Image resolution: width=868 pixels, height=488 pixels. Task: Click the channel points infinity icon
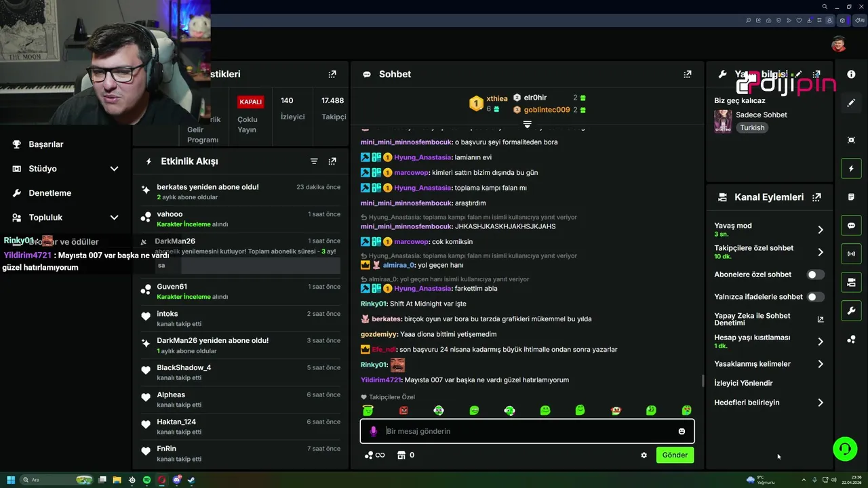(x=375, y=455)
